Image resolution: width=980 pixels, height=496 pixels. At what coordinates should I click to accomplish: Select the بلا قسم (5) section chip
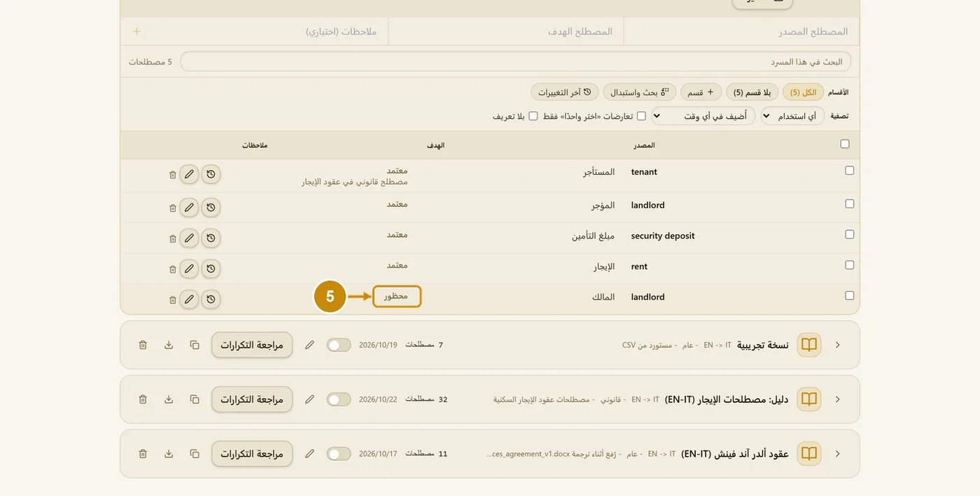tap(752, 92)
